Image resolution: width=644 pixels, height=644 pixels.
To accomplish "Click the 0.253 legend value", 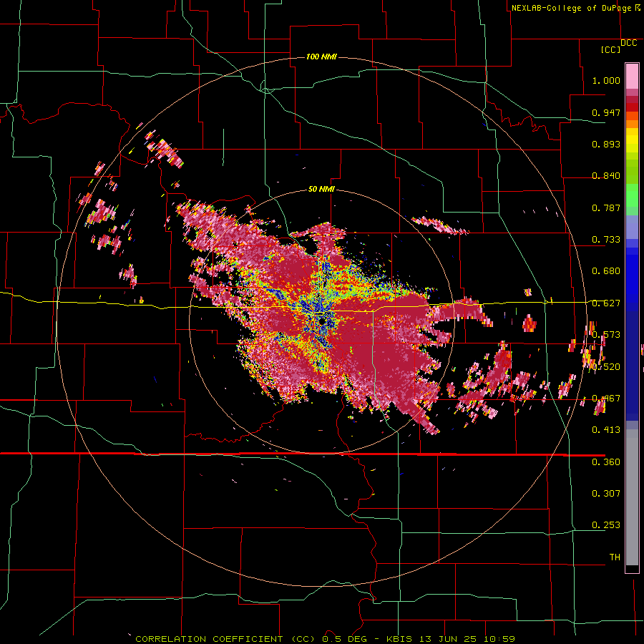I will 606,525.
